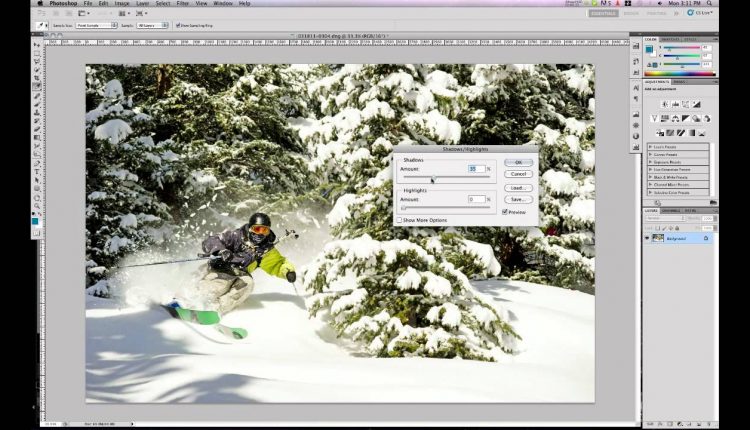Select the Zoom tool magnifier
Image resolution: width=750 pixels, height=430 pixels.
click(x=37, y=206)
